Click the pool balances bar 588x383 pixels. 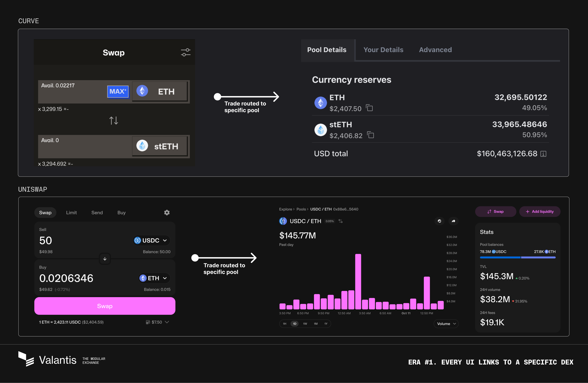coord(518,257)
